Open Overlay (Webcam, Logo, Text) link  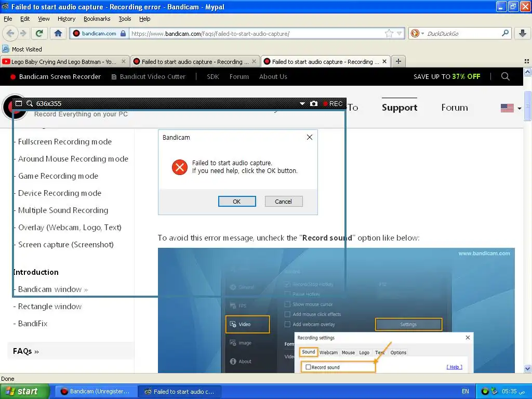[70, 228]
